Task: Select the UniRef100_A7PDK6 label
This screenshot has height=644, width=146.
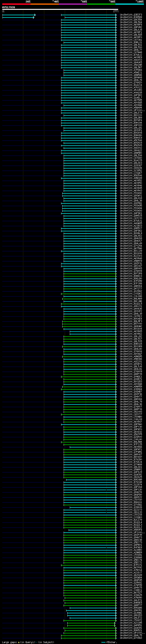Action: coord(131,70)
